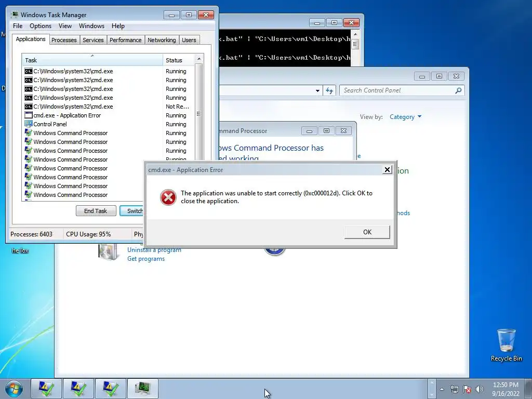Open the Help menu in Task Manager
532x399 pixels.
(118, 26)
